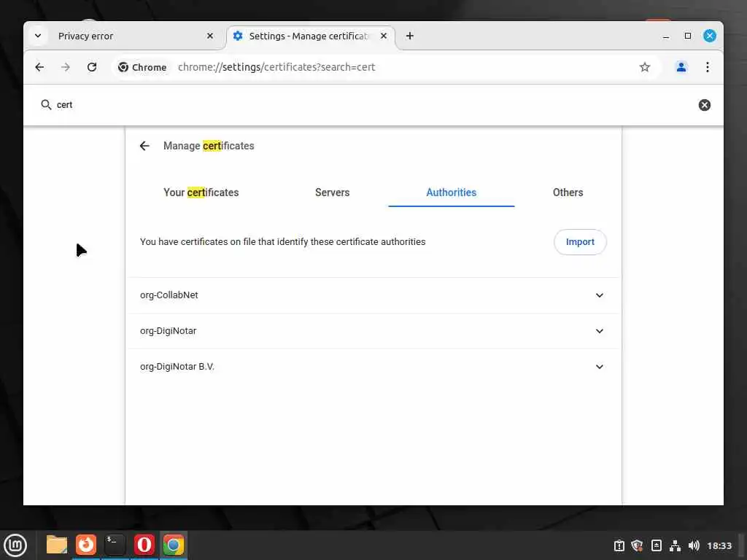Close the Privacy error tab
This screenshot has height=560, width=747.
[210, 36]
